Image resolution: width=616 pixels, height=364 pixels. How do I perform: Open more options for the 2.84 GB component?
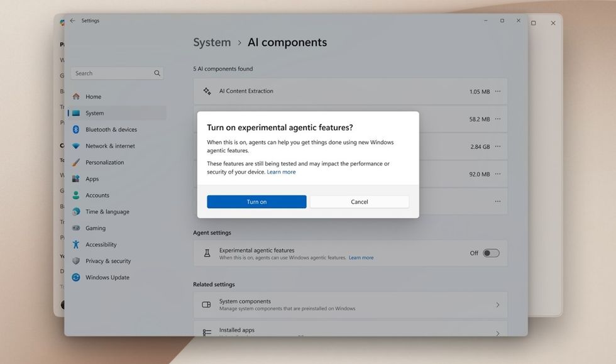(x=498, y=146)
